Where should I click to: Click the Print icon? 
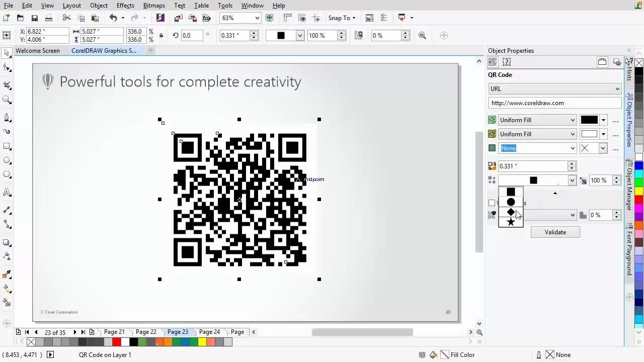click(x=49, y=18)
